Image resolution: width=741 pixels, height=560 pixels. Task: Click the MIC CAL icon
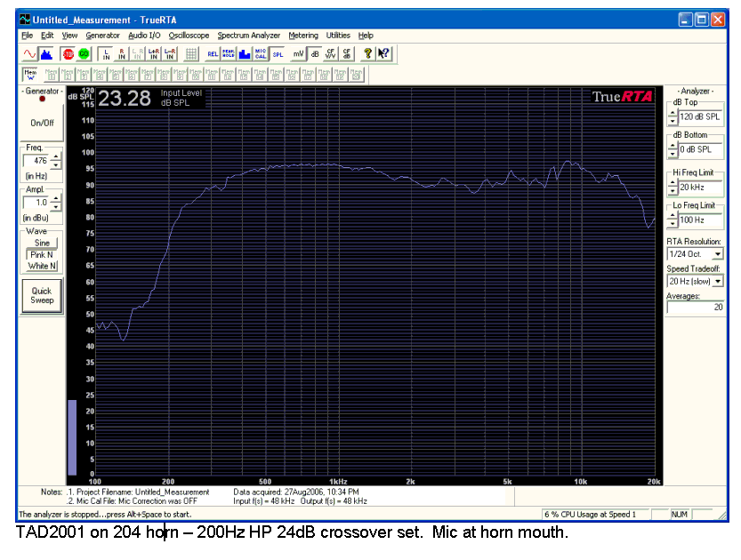point(261,54)
